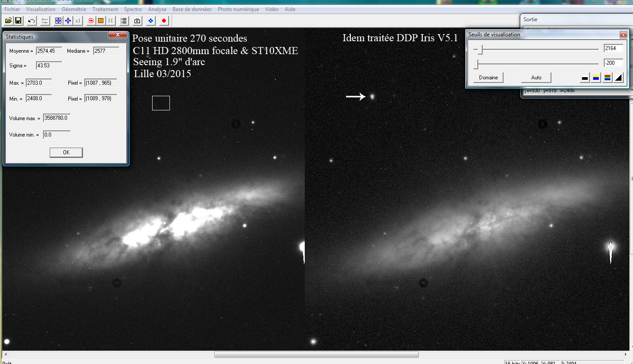633x364 pixels.
Task: Click the blue diamond dots toolbar icon
Action: [151, 20]
